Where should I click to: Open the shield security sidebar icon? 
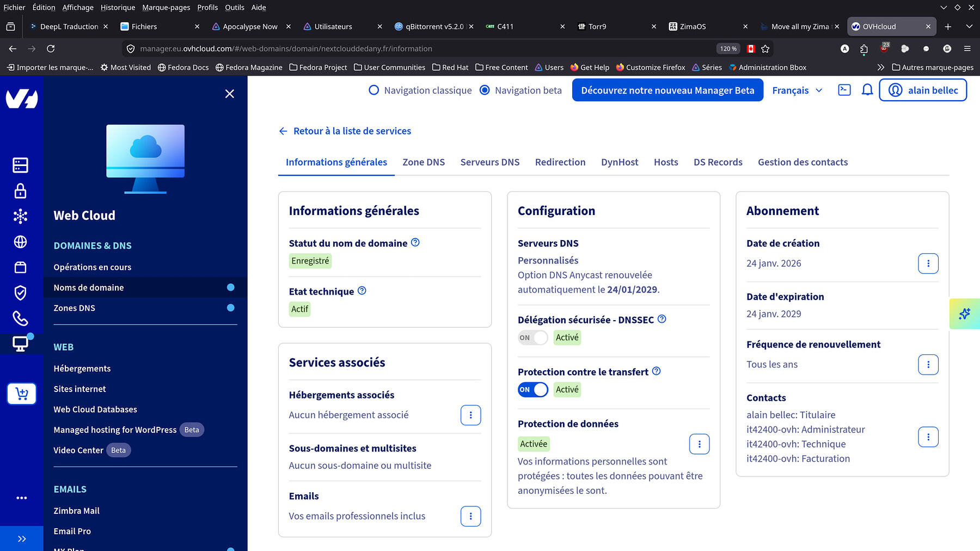coord(21,293)
